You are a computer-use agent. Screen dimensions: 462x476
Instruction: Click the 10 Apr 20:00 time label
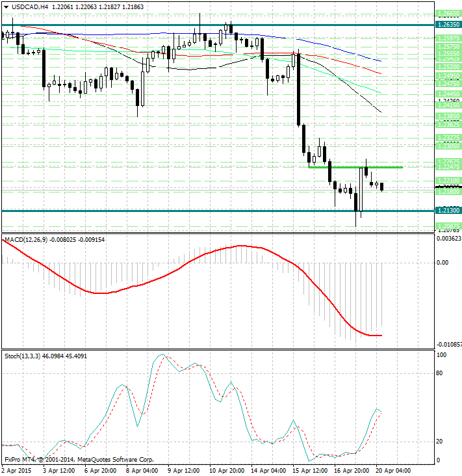click(227, 471)
